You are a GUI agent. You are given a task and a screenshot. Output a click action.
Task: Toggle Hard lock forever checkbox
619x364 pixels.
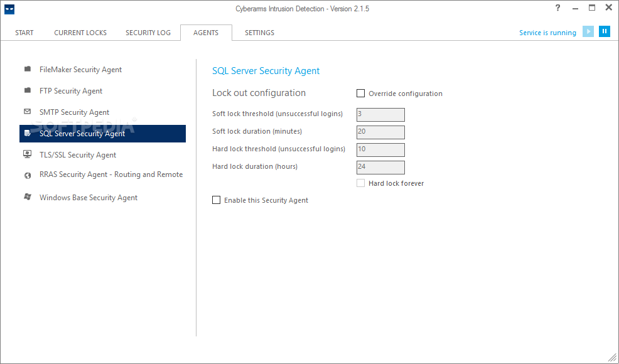(x=360, y=183)
